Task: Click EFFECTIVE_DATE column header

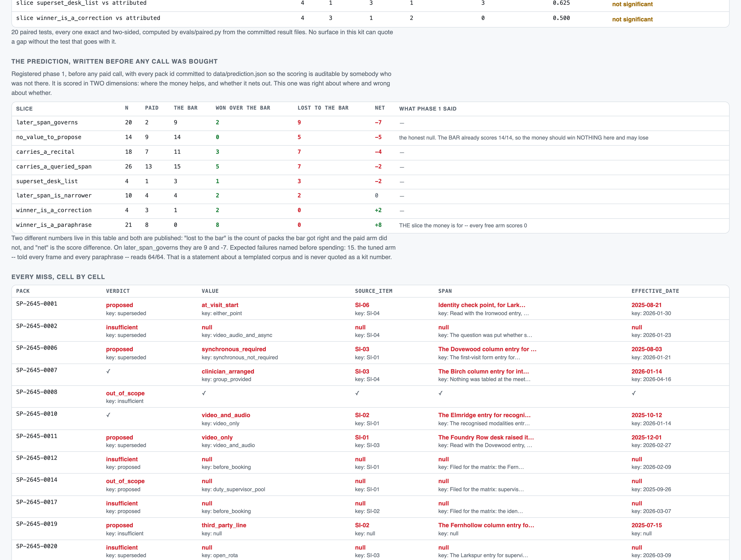Action: pyautogui.click(x=655, y=291)
